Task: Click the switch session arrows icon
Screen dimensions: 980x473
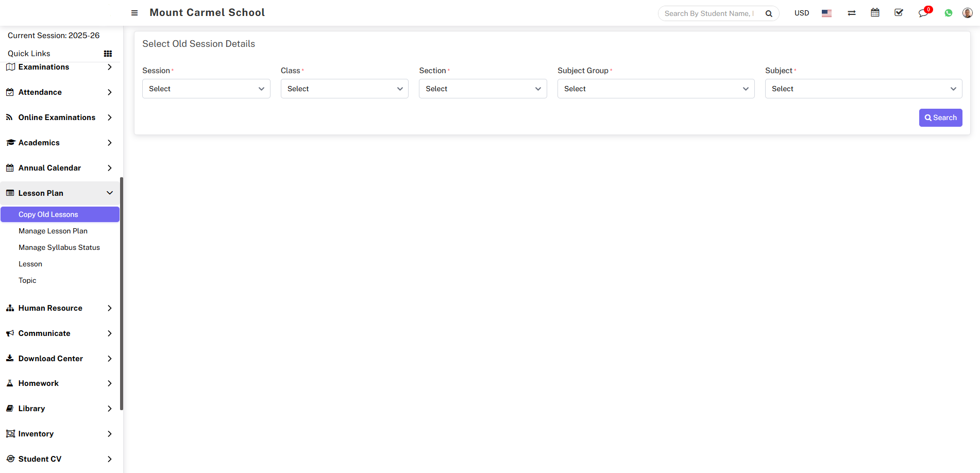Action: click(851, 13)
